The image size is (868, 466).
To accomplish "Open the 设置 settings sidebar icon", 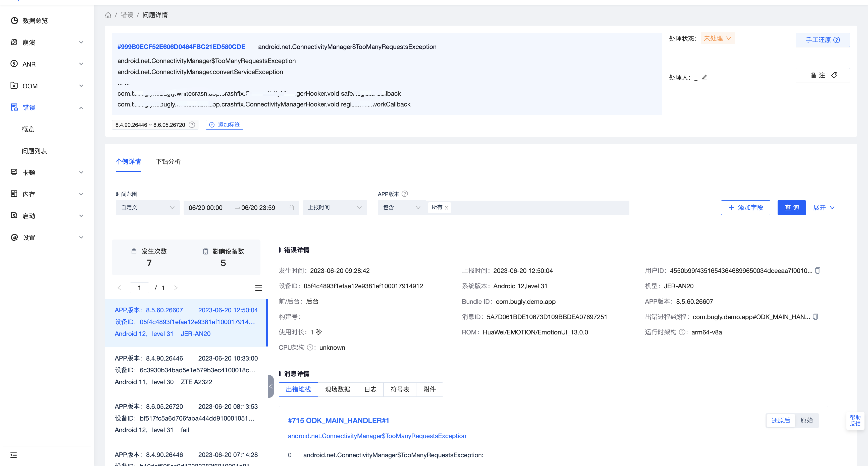I will (14, 238).
